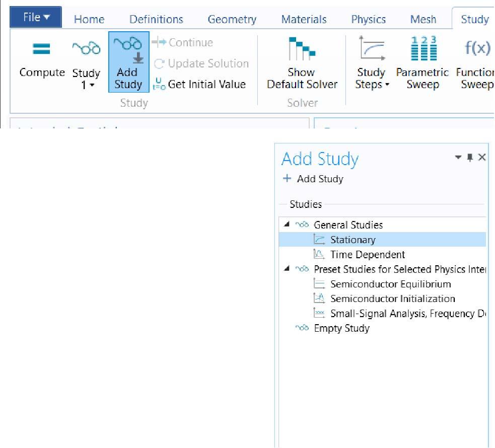Click Get Initial Value icon
The image size is (495, 448).
[x=159, y=84]
